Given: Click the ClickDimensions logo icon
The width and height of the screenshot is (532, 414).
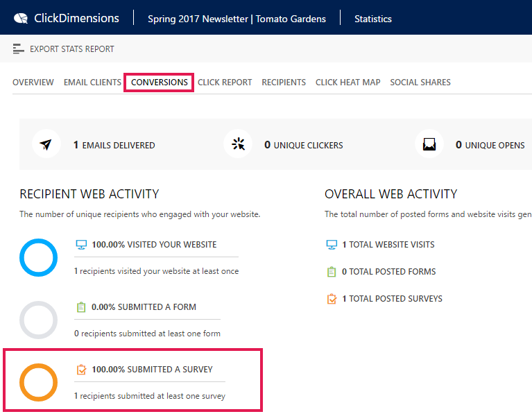Looking at the screenshot, I should (21, 18).
